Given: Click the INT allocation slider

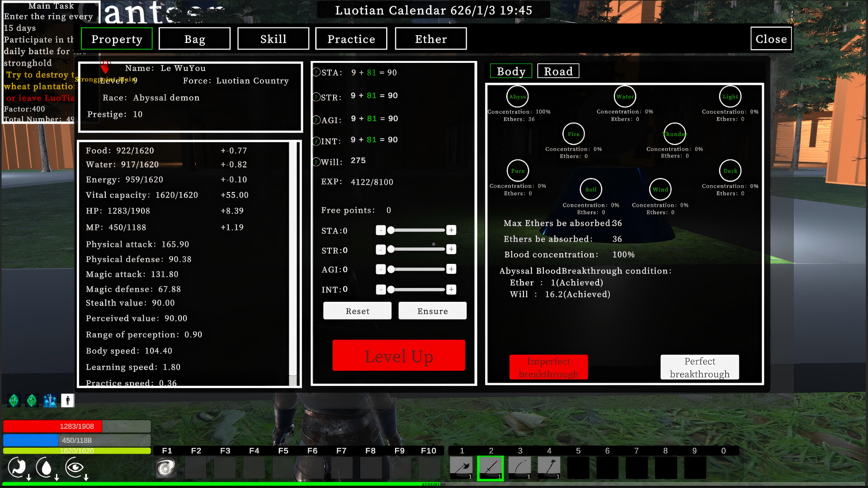Looking at the screenshot, I should coord(416,289).
